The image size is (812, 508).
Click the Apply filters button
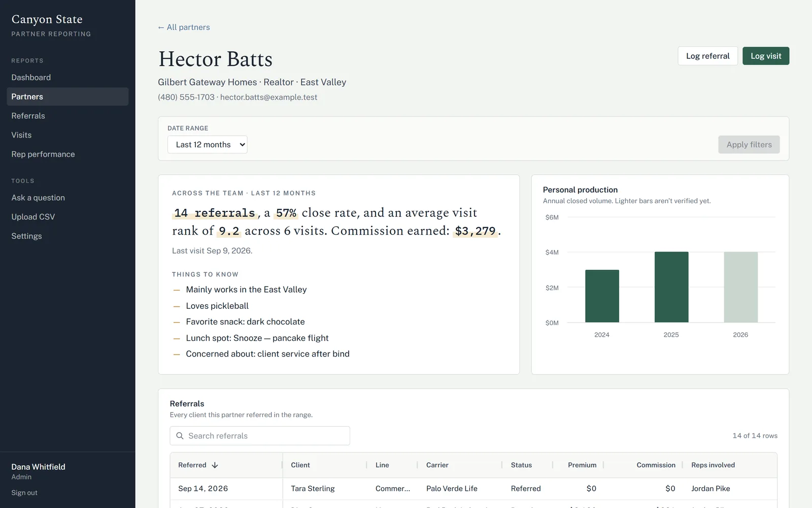point(749,145)
